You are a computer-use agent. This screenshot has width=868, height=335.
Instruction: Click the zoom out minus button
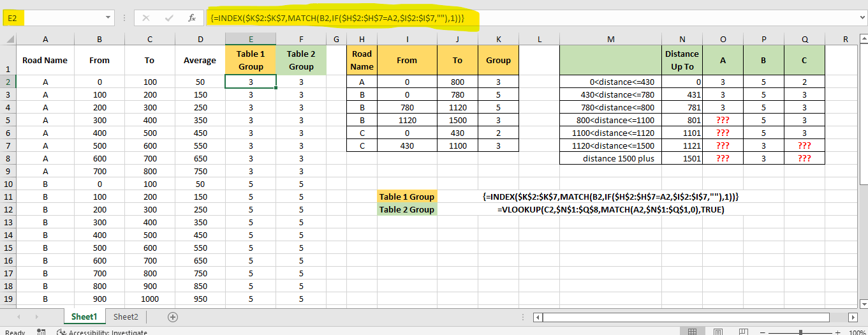click(763, 332)
